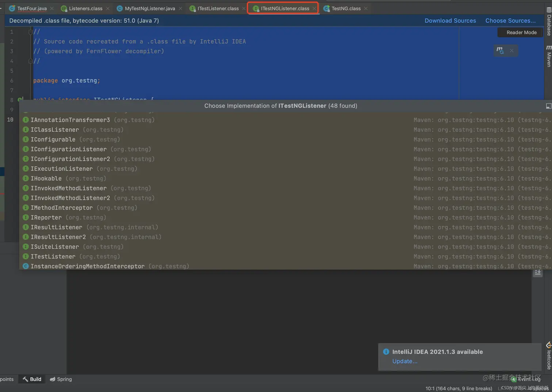Viewport: 552px width, 392px height.
Task: Close the ITestListener.class tab
Action: pos(244,8)
